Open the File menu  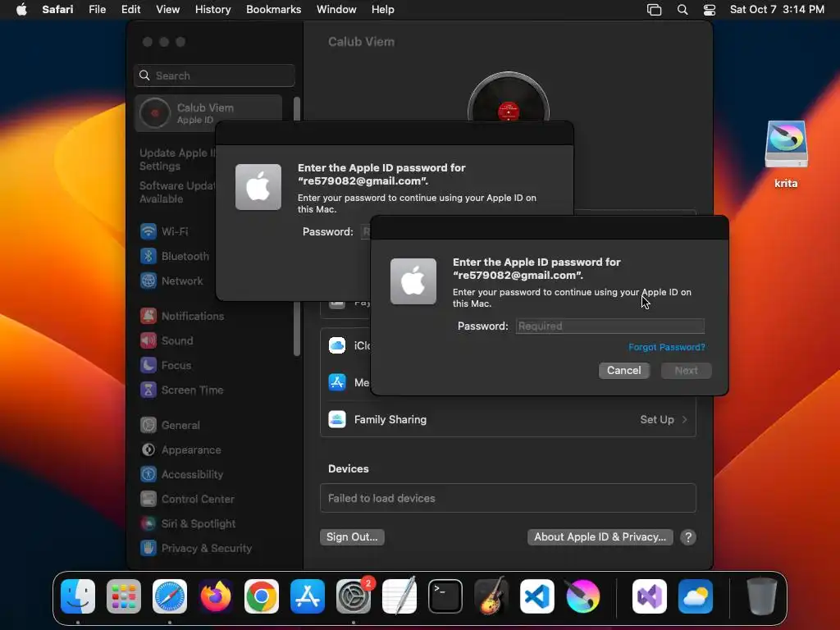pos(97,10)
